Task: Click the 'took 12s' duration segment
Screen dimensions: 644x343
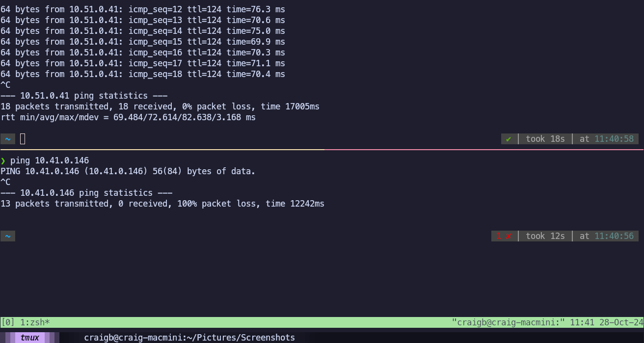Action: (545, 236)
